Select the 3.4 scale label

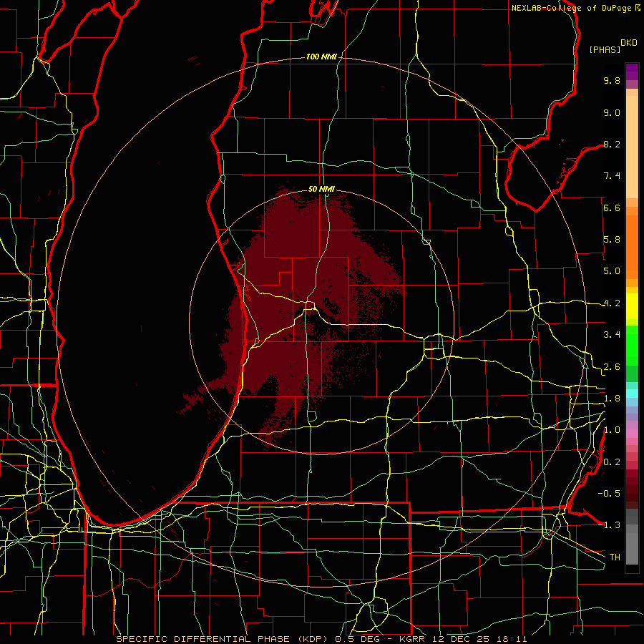[x=612, y=335]
